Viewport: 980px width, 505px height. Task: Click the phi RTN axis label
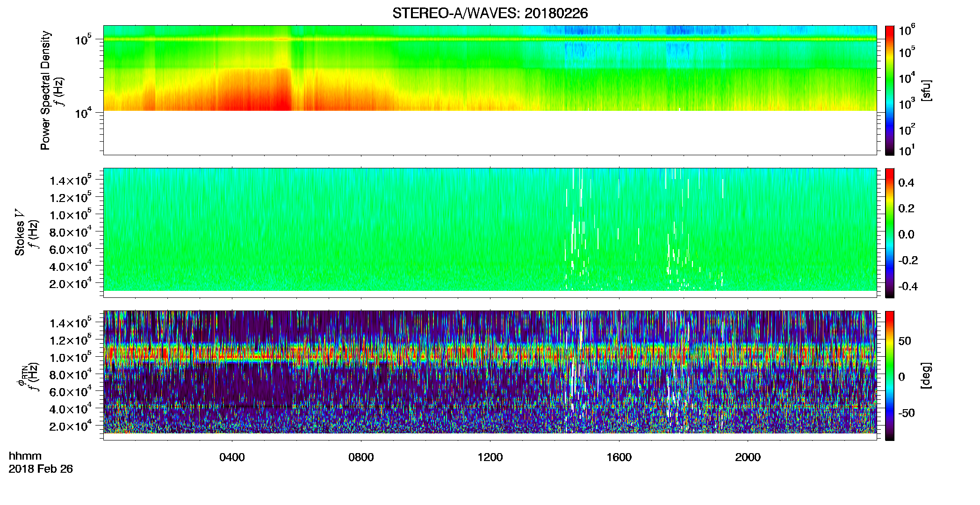[22, 375]
